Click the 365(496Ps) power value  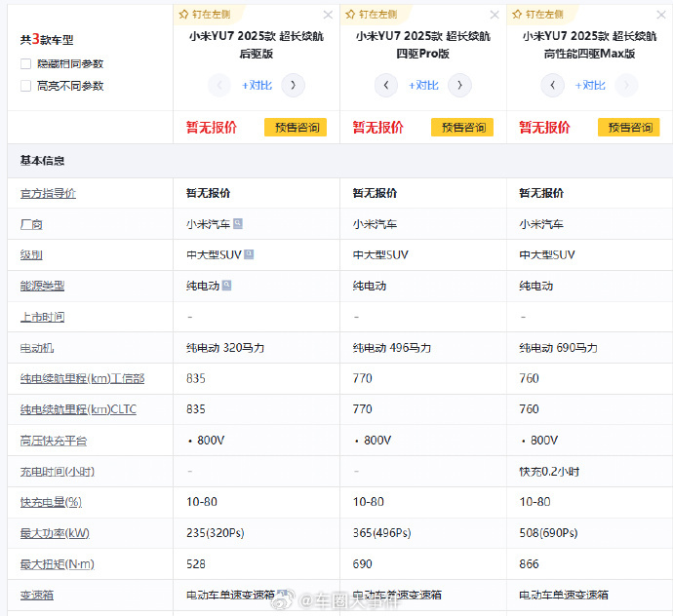point(381,533)
